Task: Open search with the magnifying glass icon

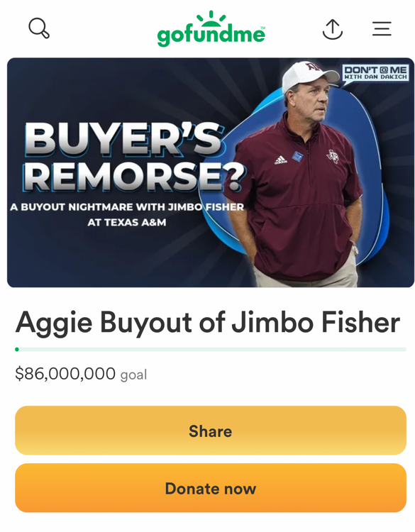Action: [39, 28]
